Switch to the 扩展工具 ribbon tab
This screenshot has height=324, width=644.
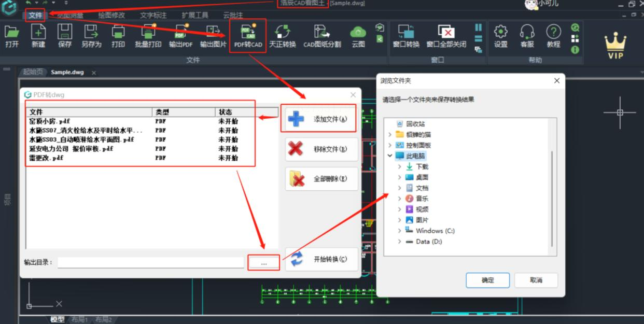tap(195, 15)
